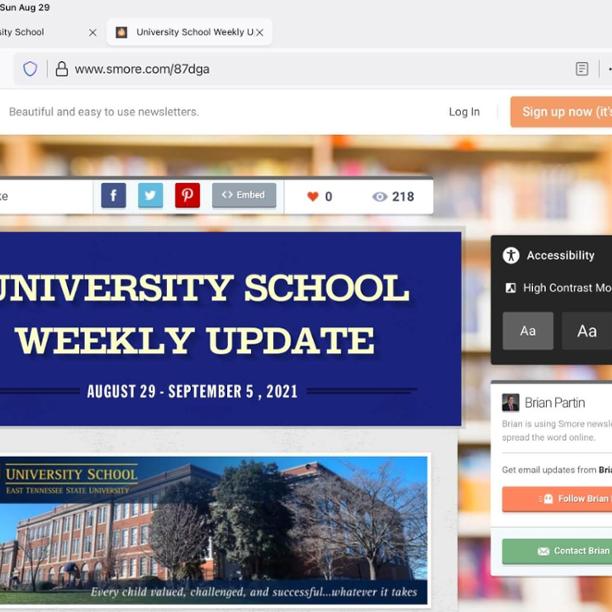This screenshot has width=612, height=612.
Task: Open the Log In link
Action: coord(464,112)
